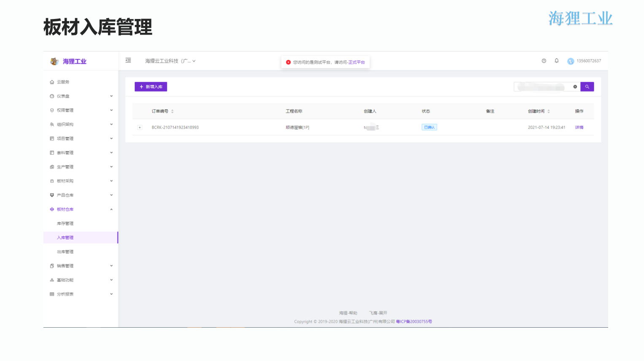Image resolution: width=644 pixels, height=361 pixels.
Task: Click the icon next to 项目管理
Action: pyautogui.click(x=52, y=139)
